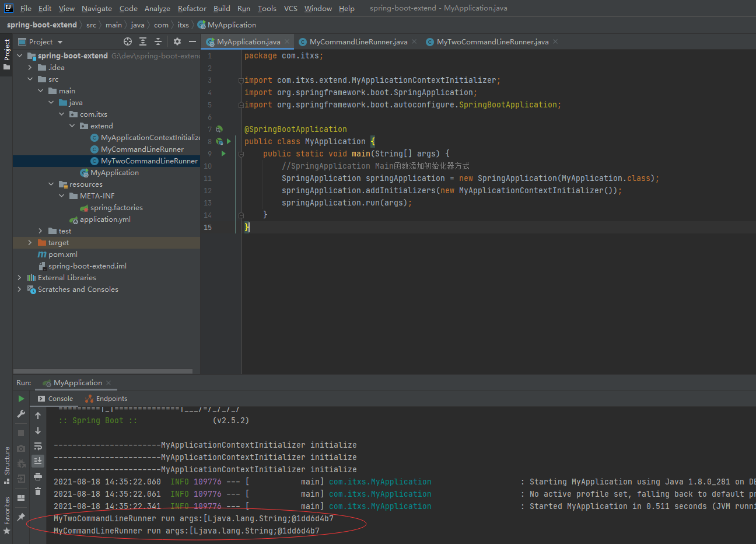Toggle pin tab icon in Run panel
756x544 pixels.
coord(21,517)
